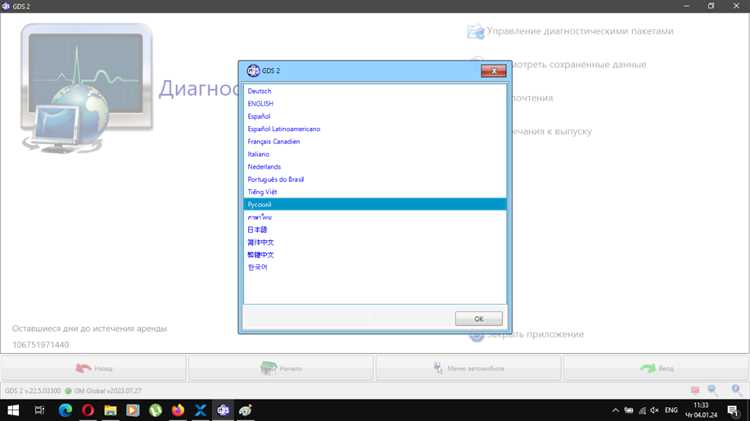Click blue help icon in status bar
This screenshot has height=421, width=750.
coord(736,390)
